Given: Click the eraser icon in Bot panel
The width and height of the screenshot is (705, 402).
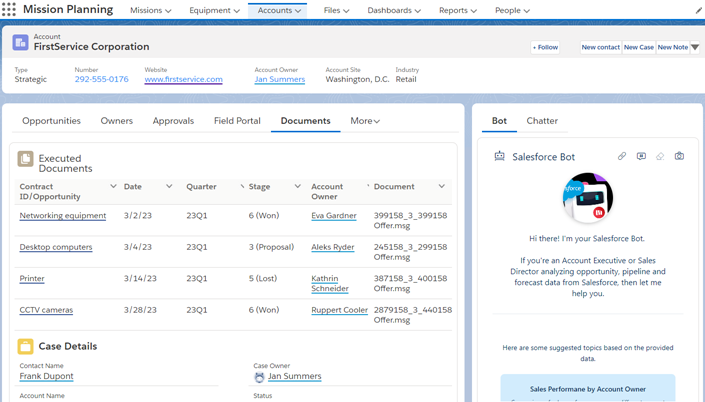Looking at the screenshot, I should (660, 157).
